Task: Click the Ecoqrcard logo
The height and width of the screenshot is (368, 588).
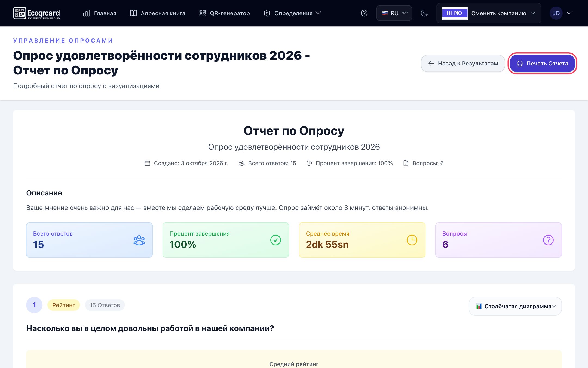Action: point(36,13)
